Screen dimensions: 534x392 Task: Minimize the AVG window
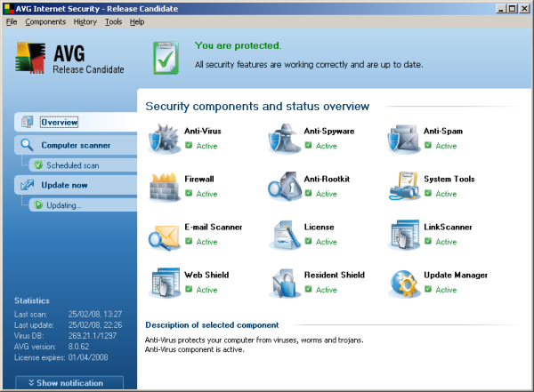point(500,9)
